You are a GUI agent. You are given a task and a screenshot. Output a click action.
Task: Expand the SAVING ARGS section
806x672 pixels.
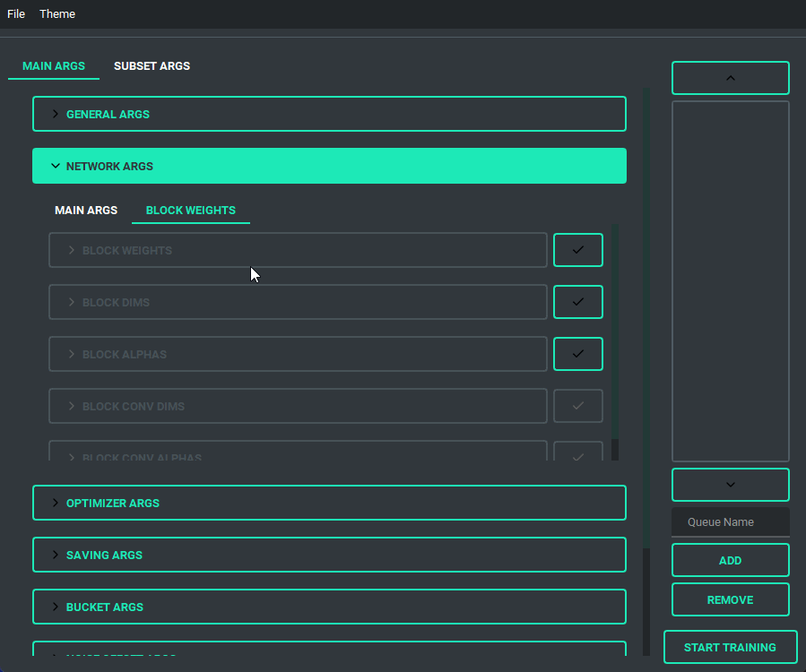(329, 555)
